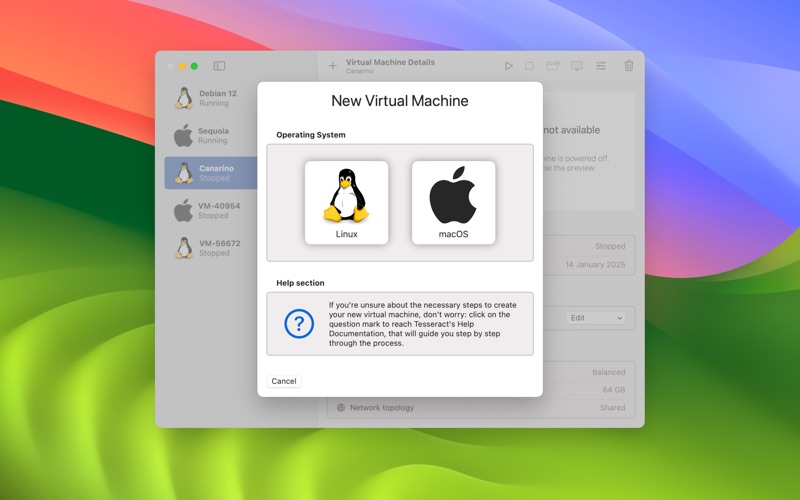
Task: Click the VM-56672 penguin icon
Action: click(184, 248)
